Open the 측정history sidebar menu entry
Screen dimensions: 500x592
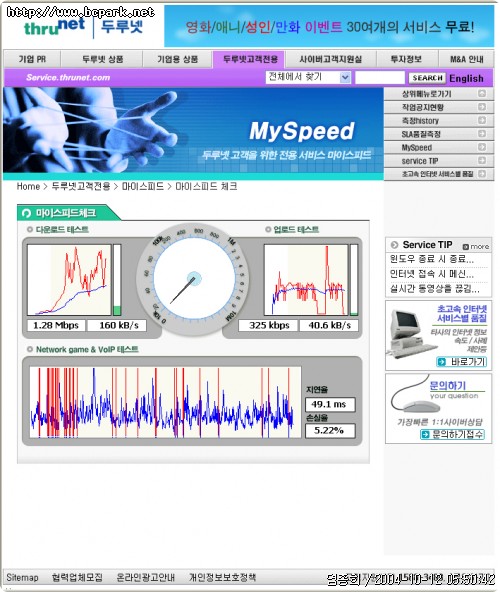pyautogui.click(x=439, y=120)
